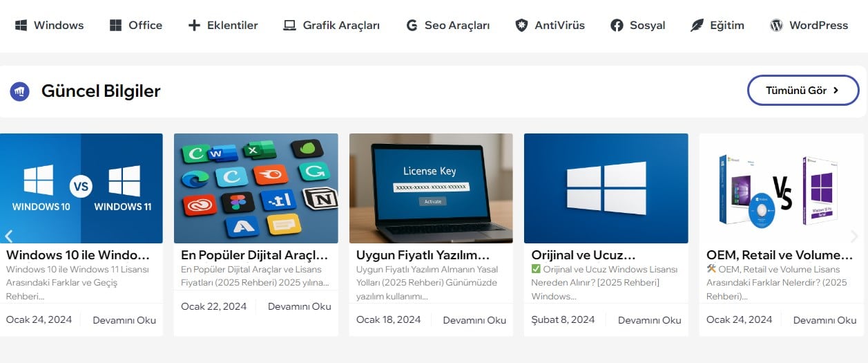This screenshot has height=363, width=868.
Task: Click excerpt starting 'Windows 10 ile Windows 11 Lisansı'
Action: pyautogui.click(x=77, y=283)
